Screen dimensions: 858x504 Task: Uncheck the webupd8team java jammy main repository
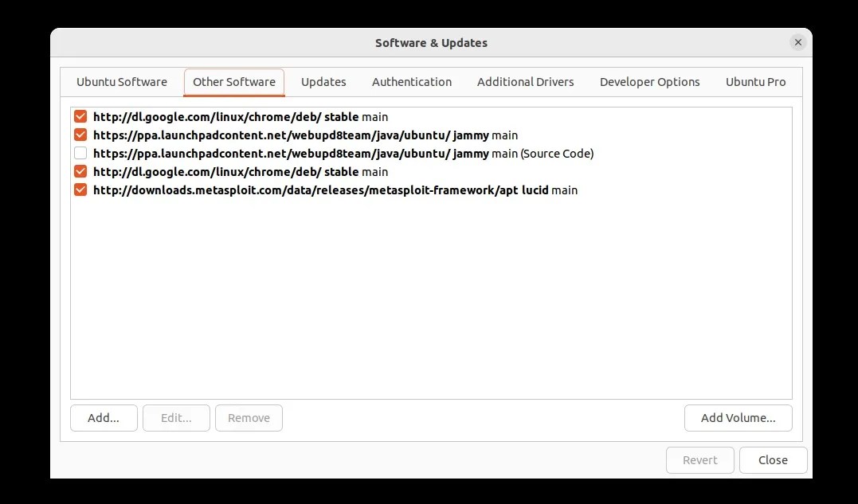click(x=80, y=135)
